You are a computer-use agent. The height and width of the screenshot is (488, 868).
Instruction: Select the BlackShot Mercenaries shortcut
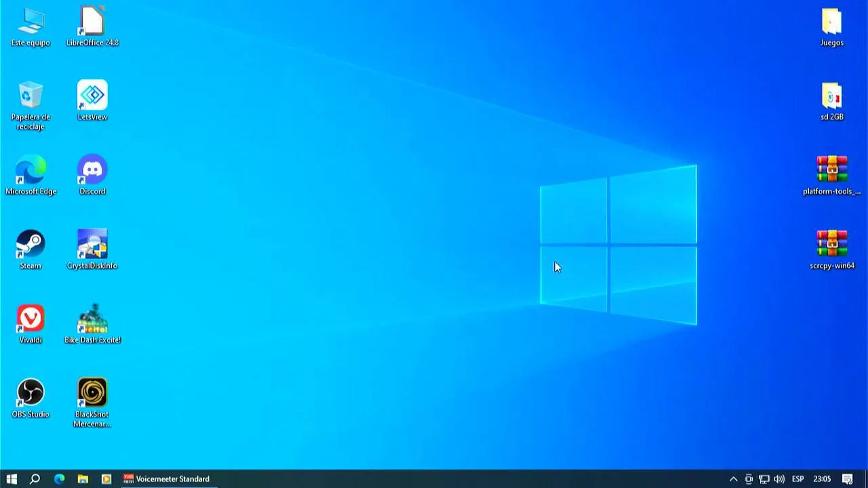tap(92, 403)
